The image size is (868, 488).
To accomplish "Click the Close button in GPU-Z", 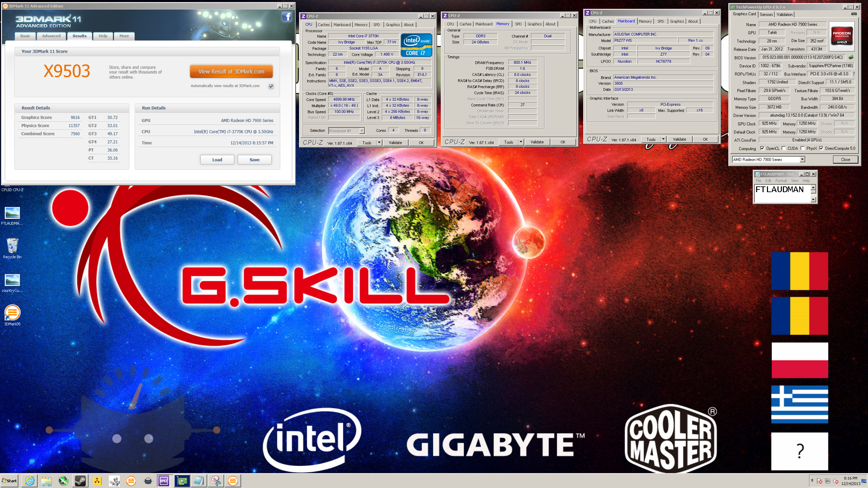I will point(845,159).
